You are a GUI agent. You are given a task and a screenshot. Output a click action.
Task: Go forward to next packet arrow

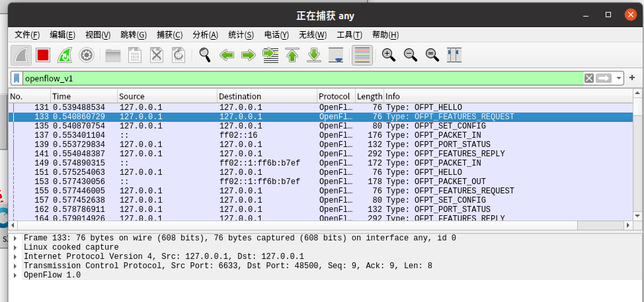point(249,55)
